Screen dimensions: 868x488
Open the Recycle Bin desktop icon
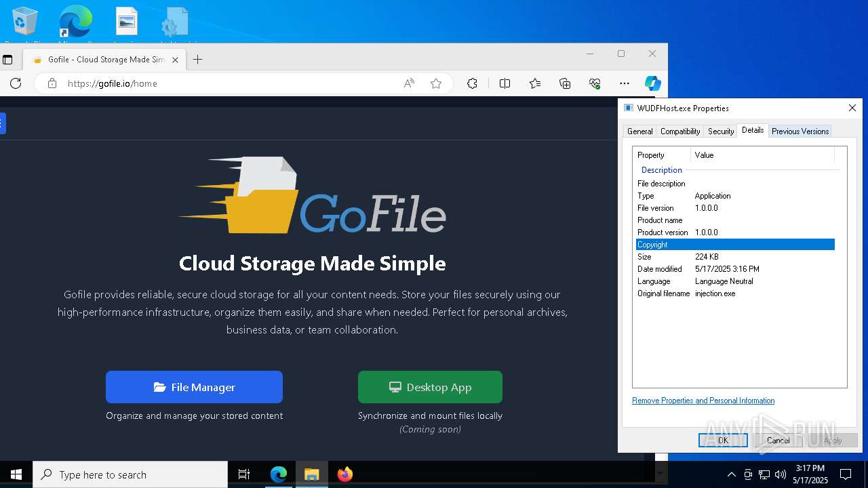[x=25, y=22]
